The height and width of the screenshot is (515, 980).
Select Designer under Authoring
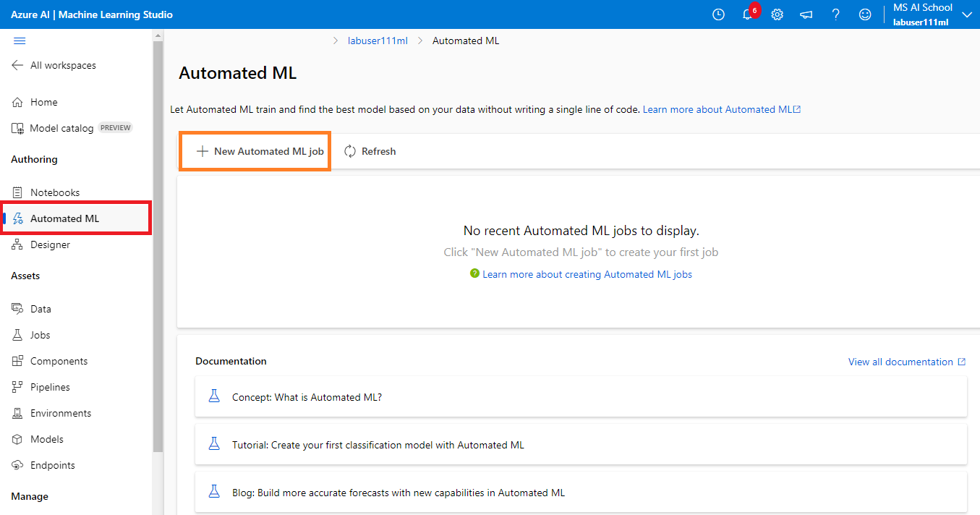pyautogui.click(x=50, y=244)
